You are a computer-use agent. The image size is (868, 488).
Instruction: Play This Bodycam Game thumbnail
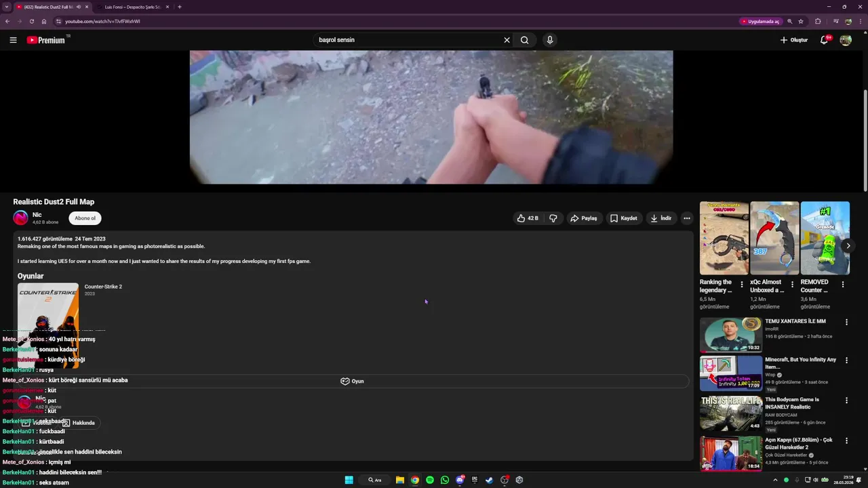click(731, 413)
